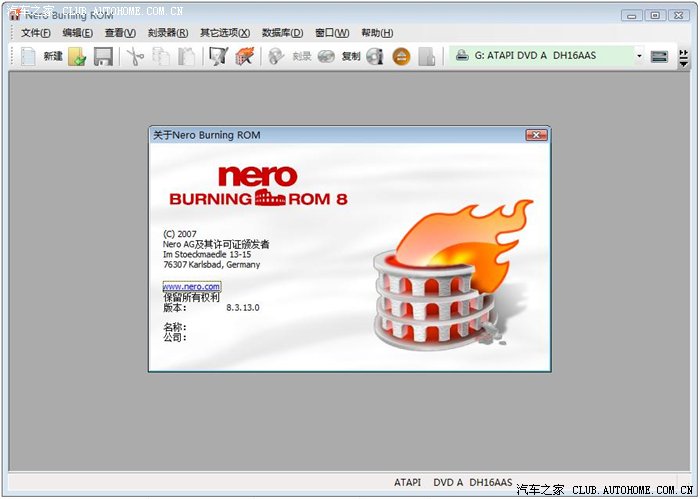Click the recorder drive icon right of dropdown
This screenshot has width=700, height=499.
[659, 56]
